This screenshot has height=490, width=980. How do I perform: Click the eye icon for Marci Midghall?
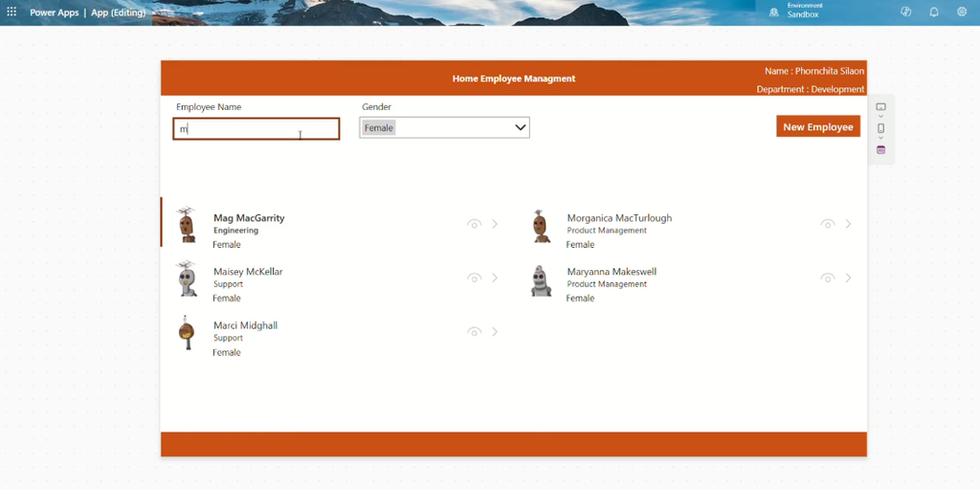coord(475,331)
